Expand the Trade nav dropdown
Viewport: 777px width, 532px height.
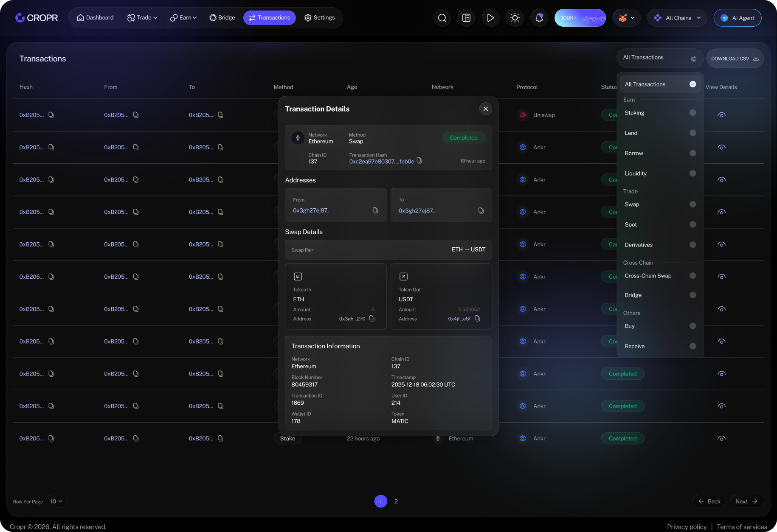(x=142, y=18)
